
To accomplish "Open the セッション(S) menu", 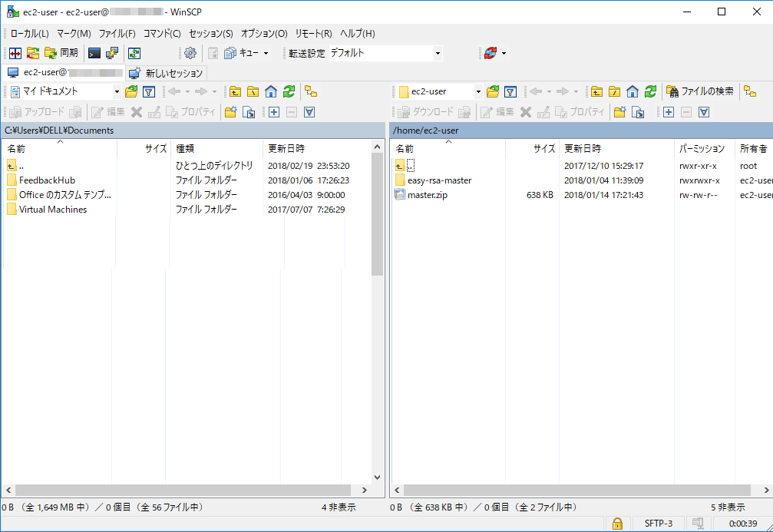I will tap(211, 34).
